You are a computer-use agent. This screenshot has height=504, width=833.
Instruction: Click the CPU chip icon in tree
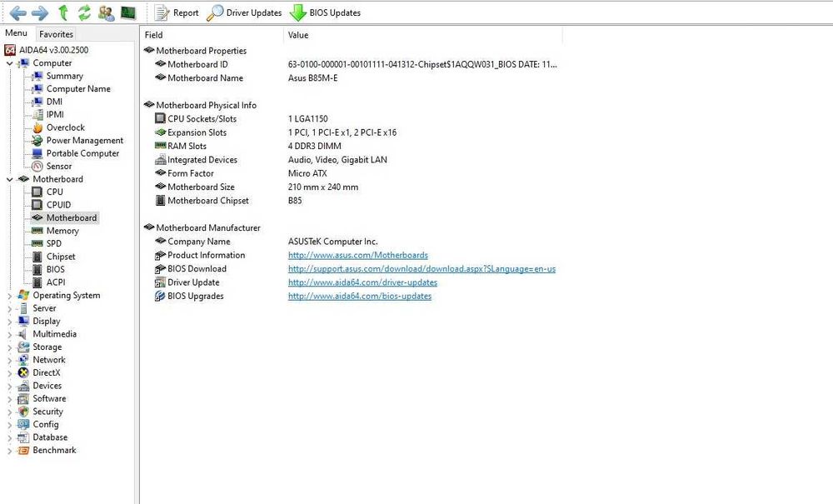coord(37,192)
